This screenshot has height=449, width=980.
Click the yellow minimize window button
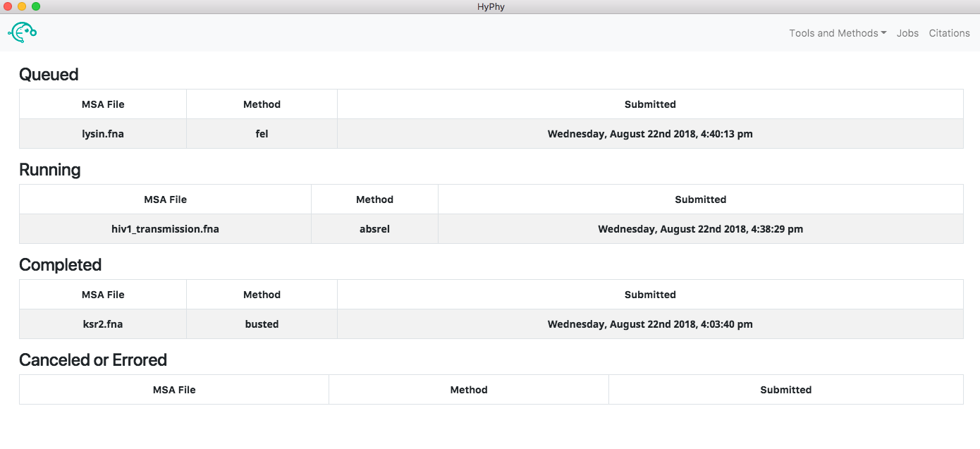pyautogui.click(x=22, y=6)
